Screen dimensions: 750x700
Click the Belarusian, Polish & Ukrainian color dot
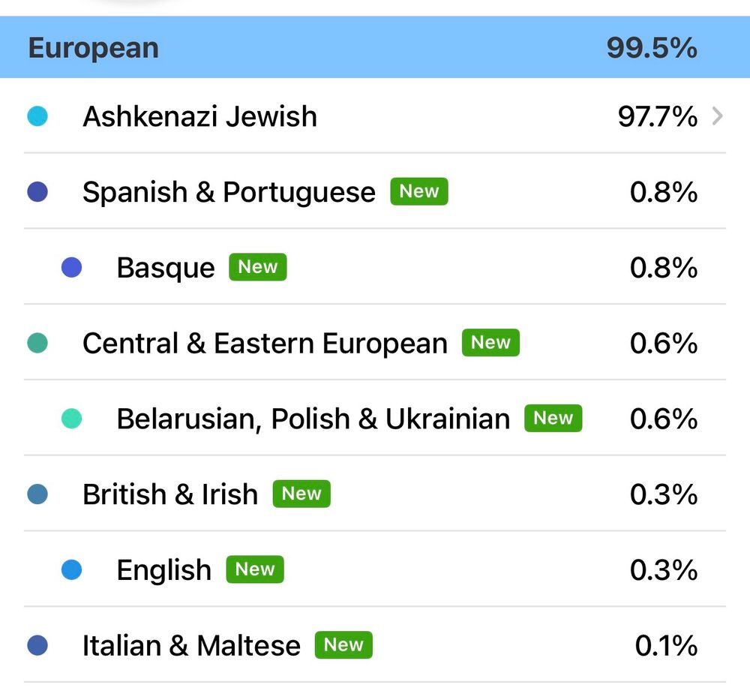[71, 419]
